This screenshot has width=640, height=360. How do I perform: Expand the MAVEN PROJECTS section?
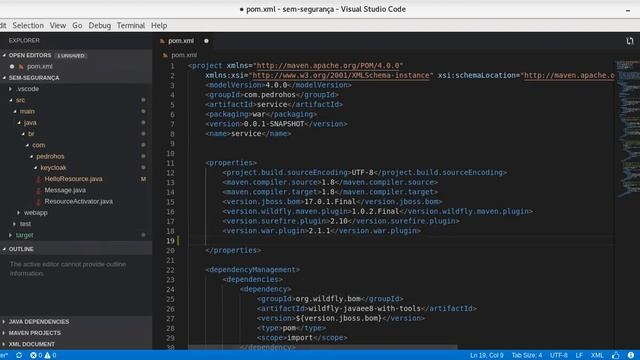pos(4,333)
